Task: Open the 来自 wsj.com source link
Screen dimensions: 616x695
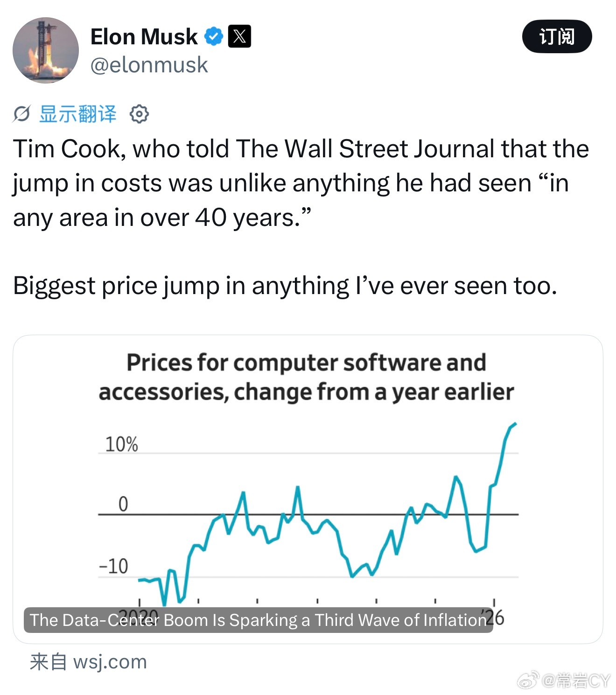Action: pos(88,662)
